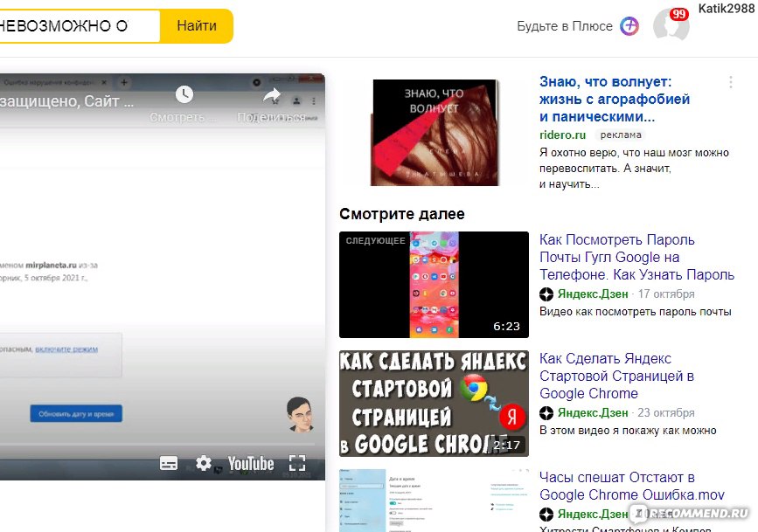Open the ad thumbnail Знаю, что волнует
The height and width of the screenshot is (532, 758).
click(x=435, y=133)
